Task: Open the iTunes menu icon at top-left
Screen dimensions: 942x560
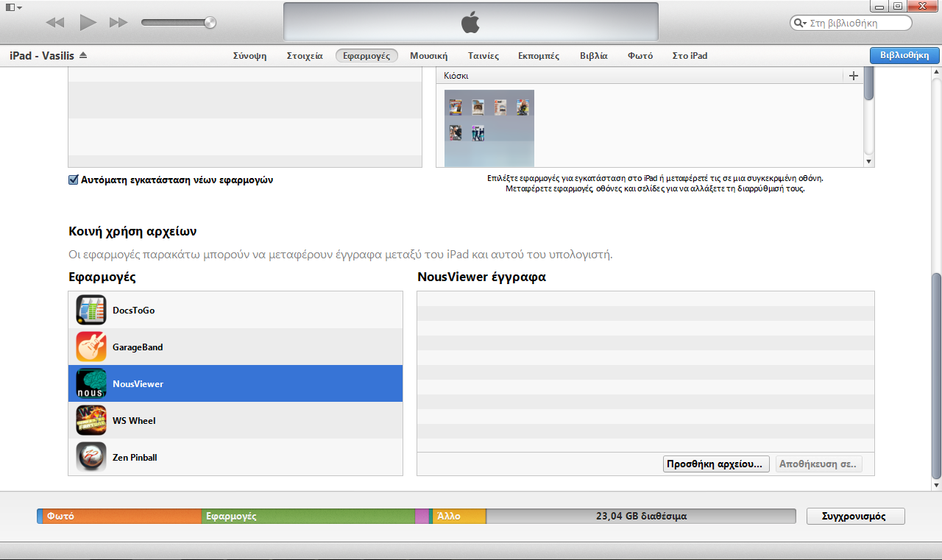Action: pos(13,7)
